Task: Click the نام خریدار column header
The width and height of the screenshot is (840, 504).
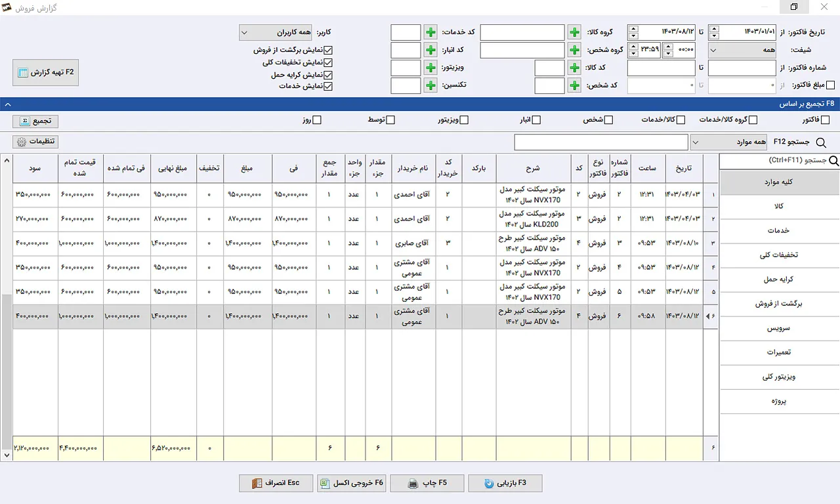Action: (414, 169)
